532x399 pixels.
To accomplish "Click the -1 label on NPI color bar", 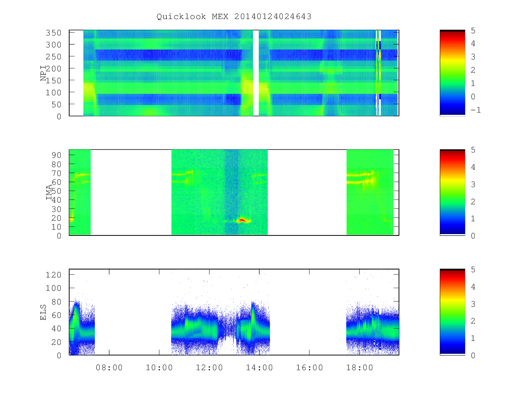I will pyautogui.click(x=475, y=110).
